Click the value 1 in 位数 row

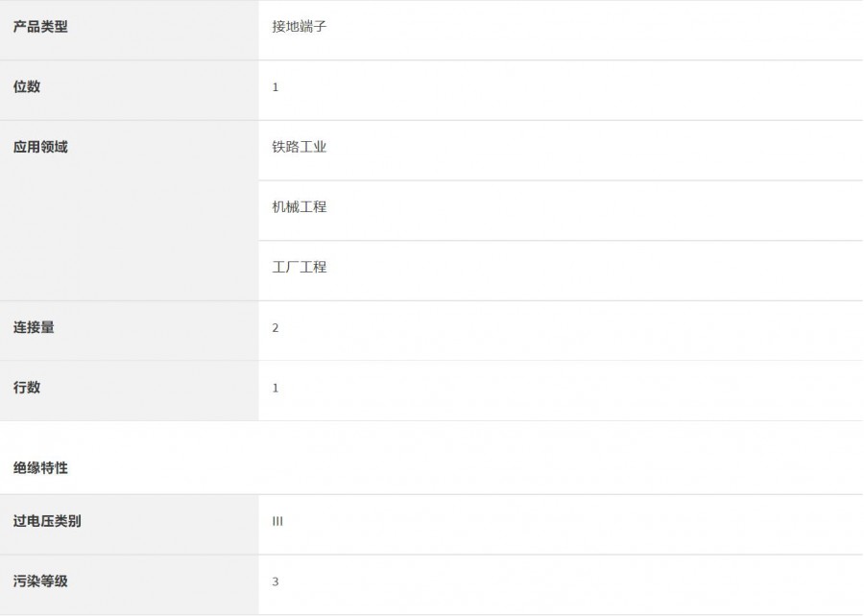(276, 87)
